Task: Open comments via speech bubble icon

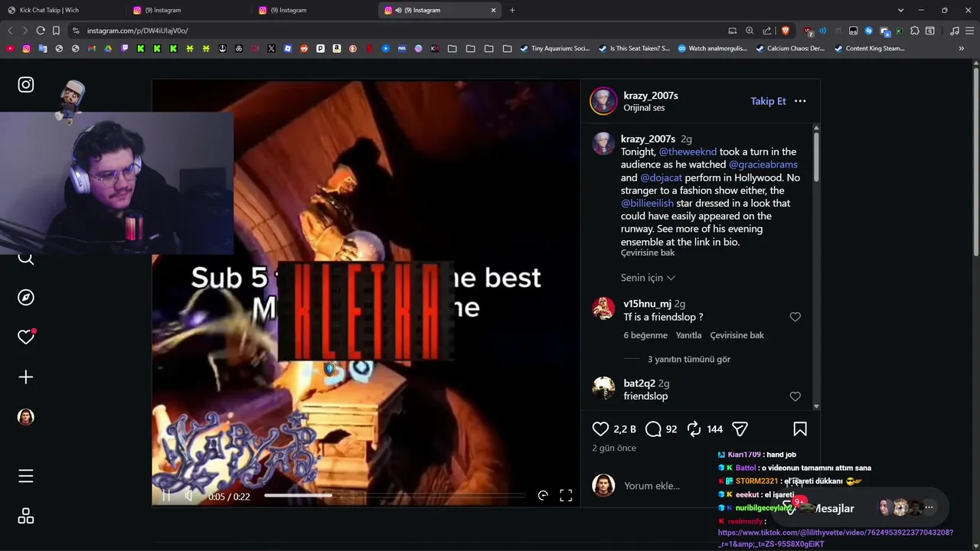Action: point(653,429)
